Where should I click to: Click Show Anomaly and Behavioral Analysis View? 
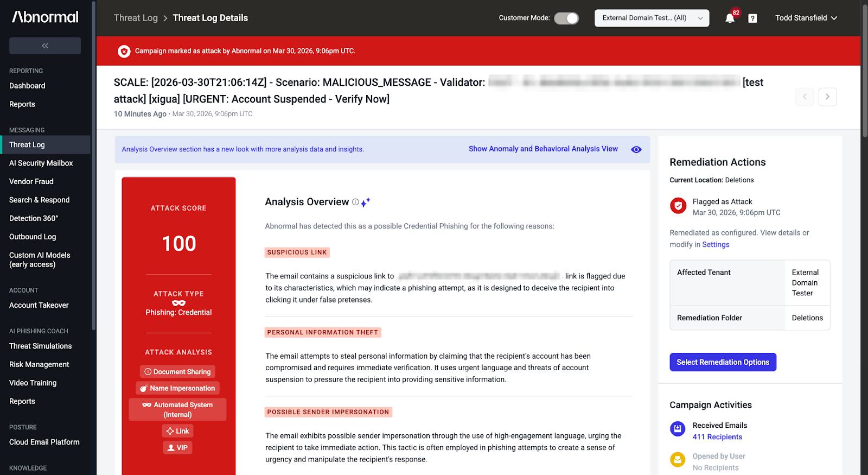(x=543, y=149)
